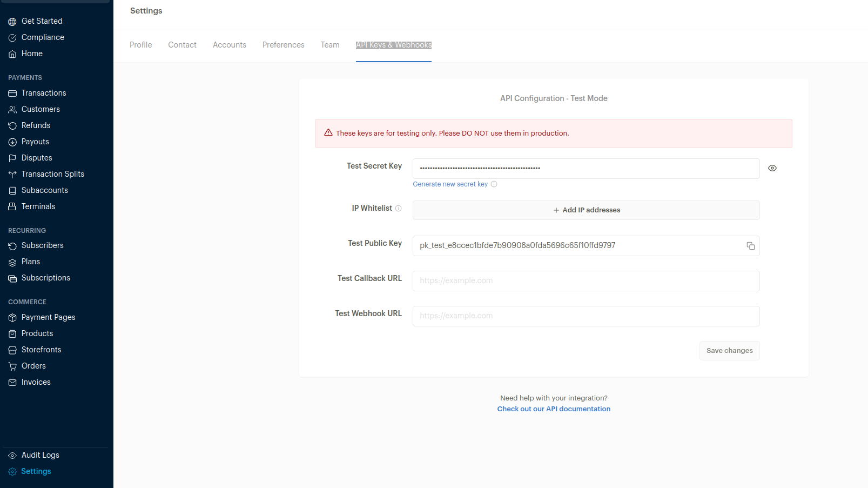Open the Team settings tab
Viewport: 868px width, 488px height.
tap(330, 45)
